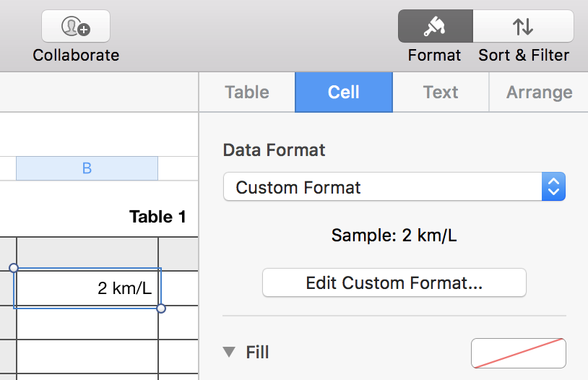Click gray header cell above 2 km/L
Screen dimensions: 588x380
[87, 254]
